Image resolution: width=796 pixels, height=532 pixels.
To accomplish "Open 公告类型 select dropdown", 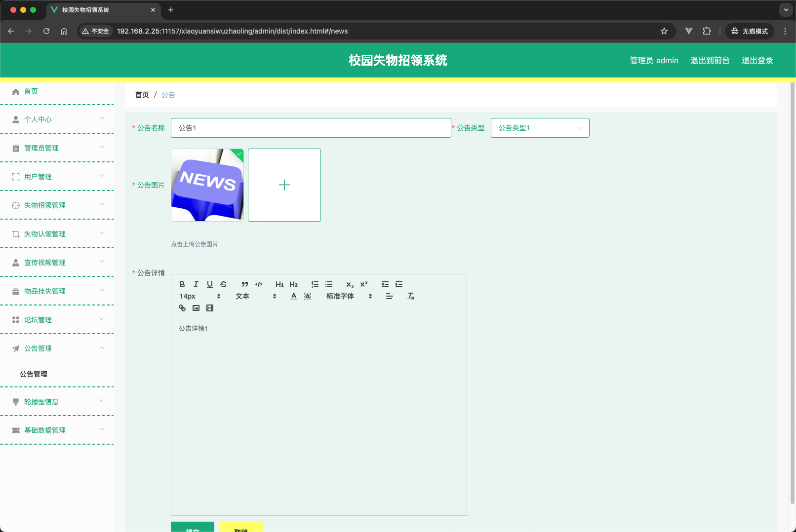I will 540,128.
